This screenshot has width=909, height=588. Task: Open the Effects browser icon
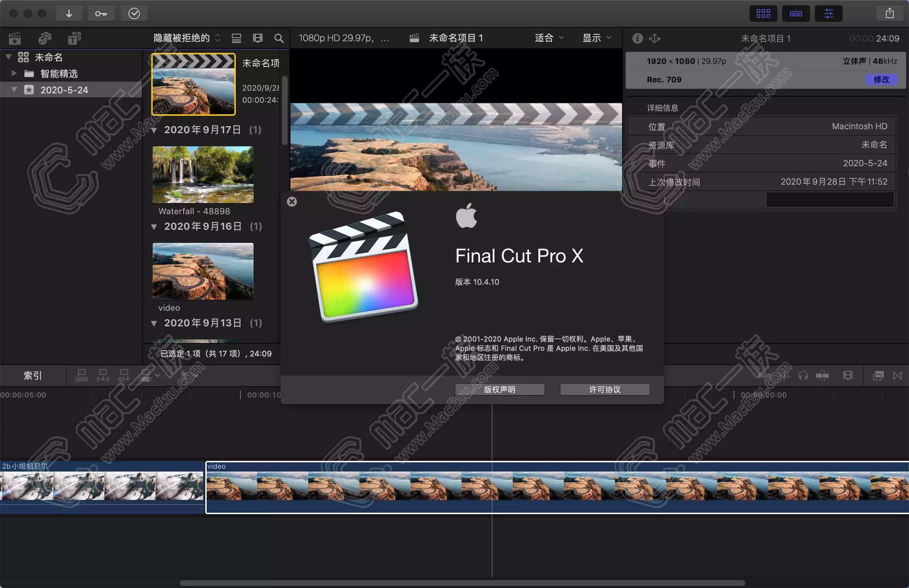pyautogui.click(x=878, y=376)
